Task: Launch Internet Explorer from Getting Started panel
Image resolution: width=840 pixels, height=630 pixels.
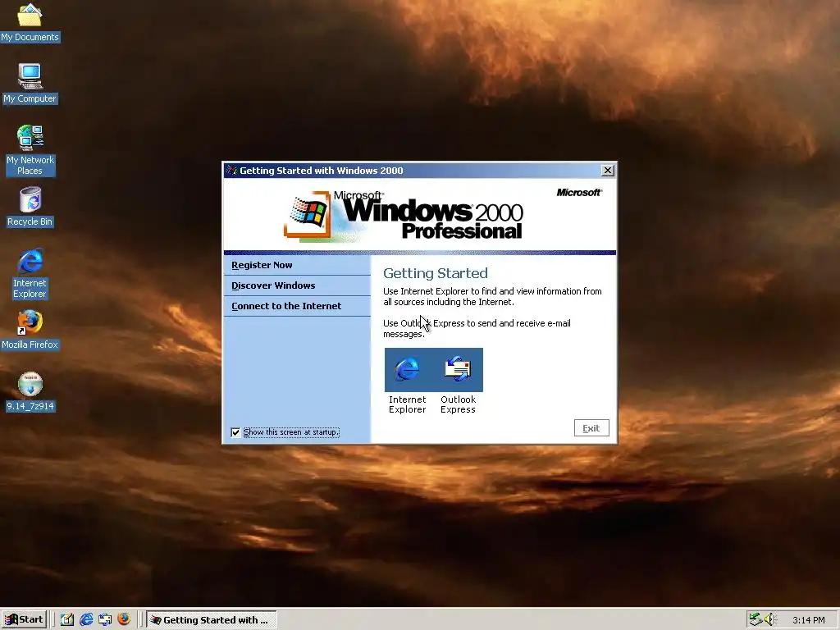Action: [407, 370]
